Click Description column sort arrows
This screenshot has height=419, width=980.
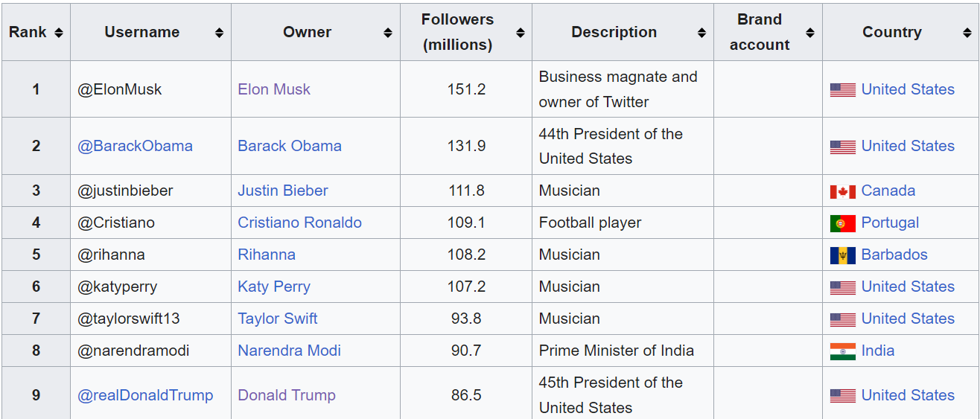click(701, 33)
